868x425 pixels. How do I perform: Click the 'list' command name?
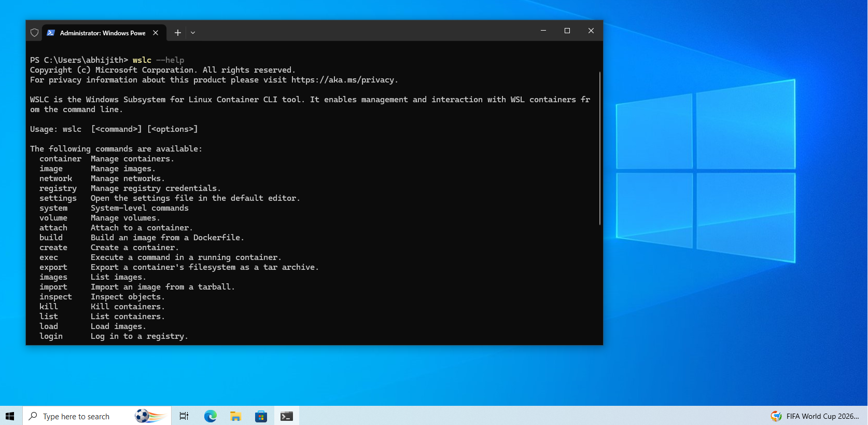(49, 317)
